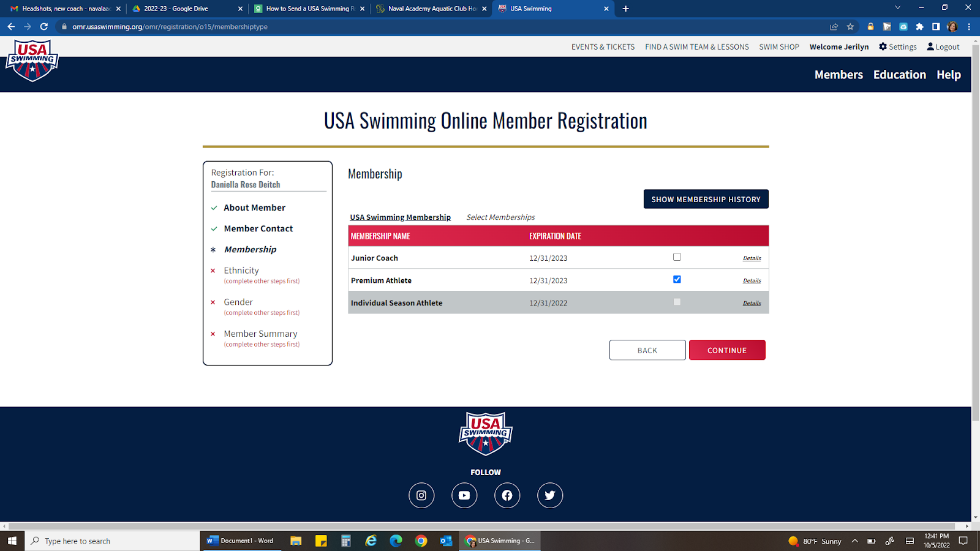Screen dimensions: 980x551
Task: Open the Chrome profile avatar
Action: pyautogui.click(x=952, y=26)
